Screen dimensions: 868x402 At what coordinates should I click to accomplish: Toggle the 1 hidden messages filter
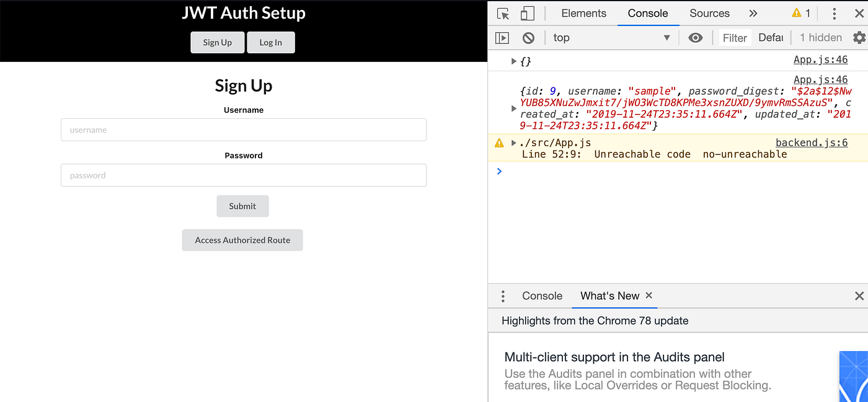point(820,38)
